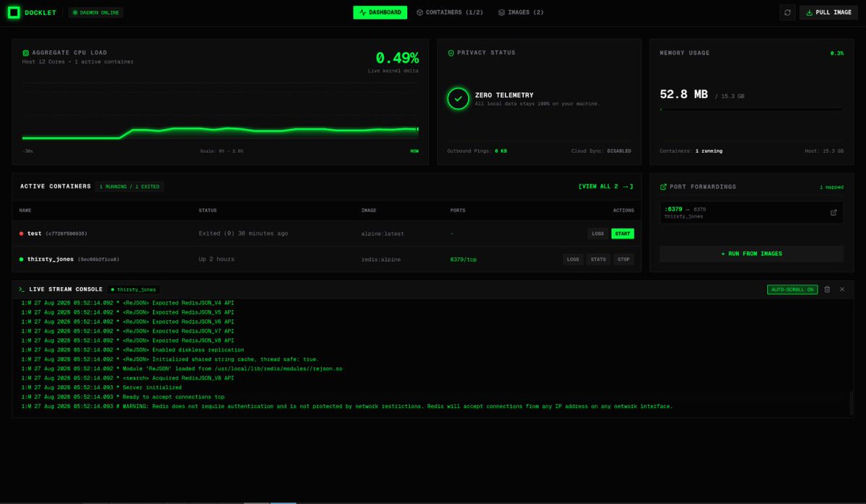Select the thirsty_jones console badge
This screenshot has height=504, width=866.
pos(134,289)
